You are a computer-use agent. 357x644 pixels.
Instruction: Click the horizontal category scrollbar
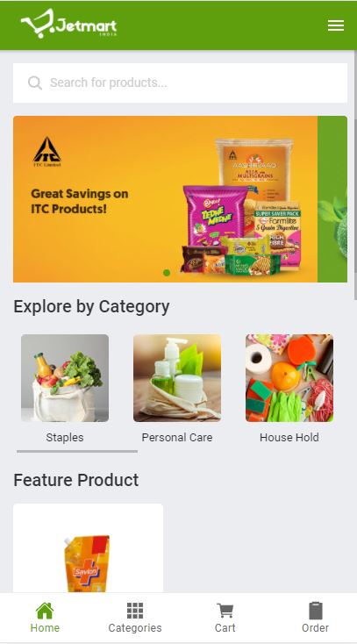[x=77, y=451]
